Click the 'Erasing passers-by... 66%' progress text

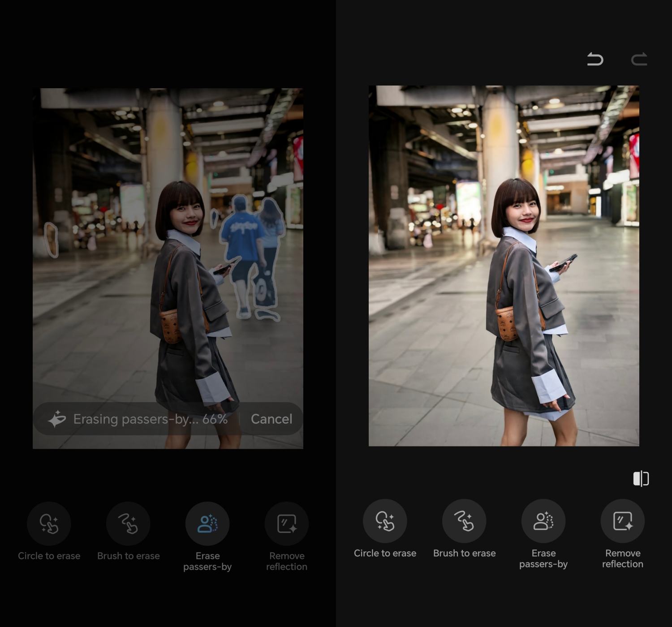tap(150, 419)
